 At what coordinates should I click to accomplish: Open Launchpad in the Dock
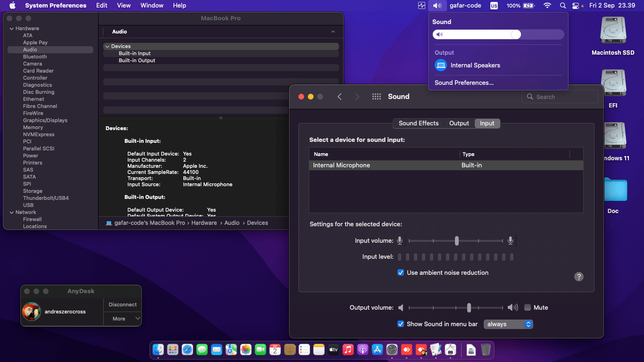click(x=173, y=350)
